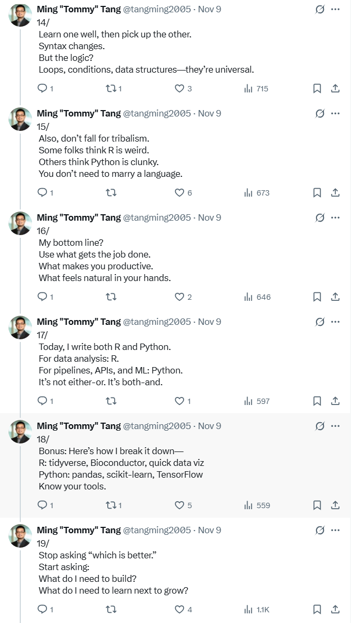Screen dimensions: 364x623
Task: Repost tweet 14/ with one existing repost
Action: pos(111,89)
